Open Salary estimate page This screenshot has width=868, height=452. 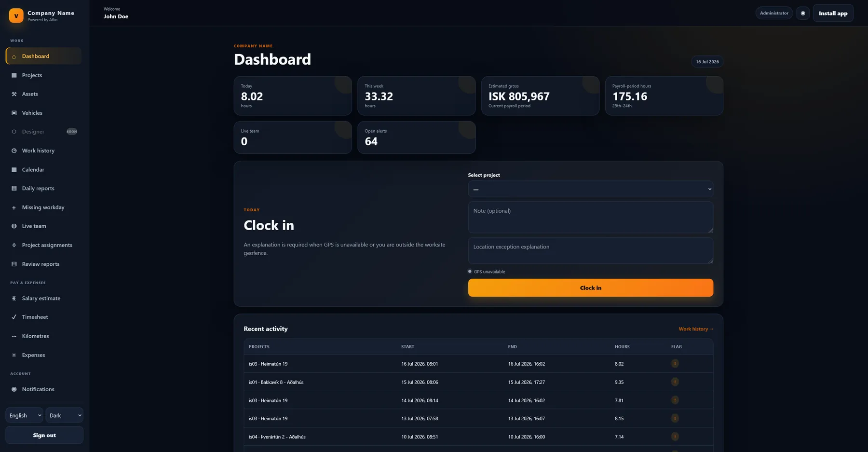pyautogui.click(x=43, y=298)
